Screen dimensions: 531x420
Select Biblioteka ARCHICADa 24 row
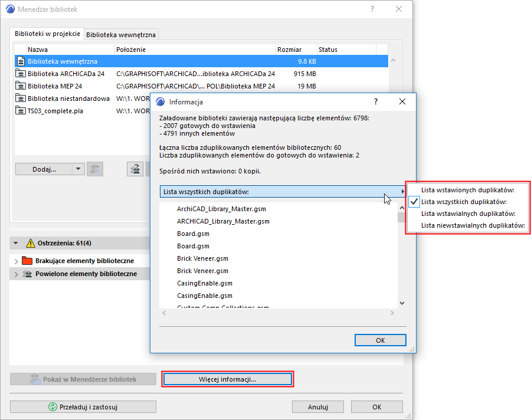[201, 74]
